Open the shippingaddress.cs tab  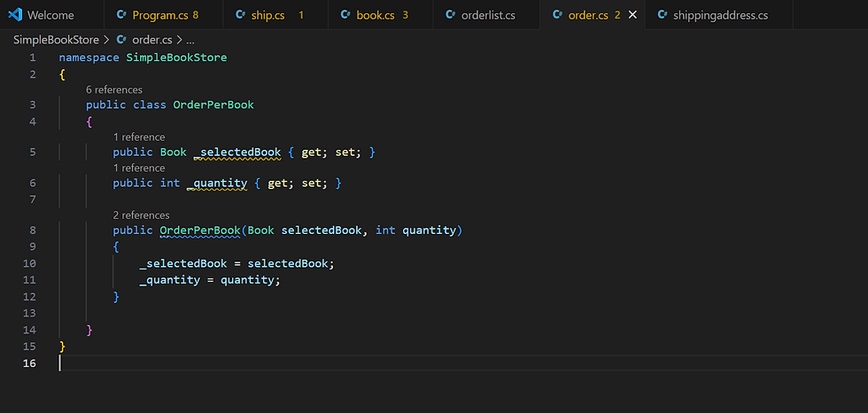[x=720, y=15]
